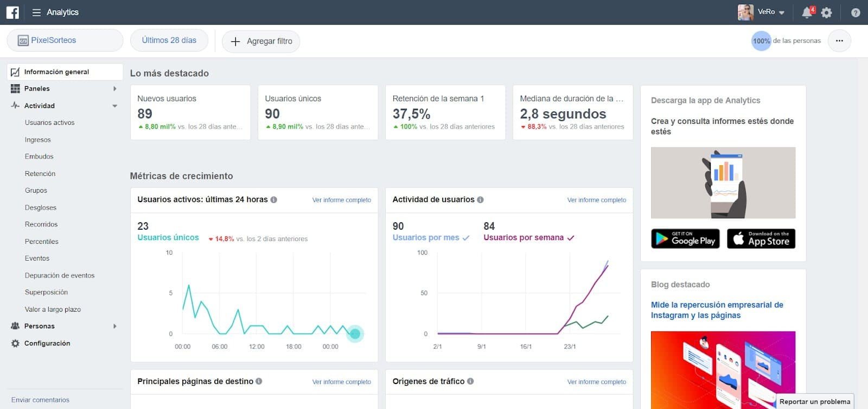
Task: Click the Analytics app phone illustration
Action: click(723, 183)
